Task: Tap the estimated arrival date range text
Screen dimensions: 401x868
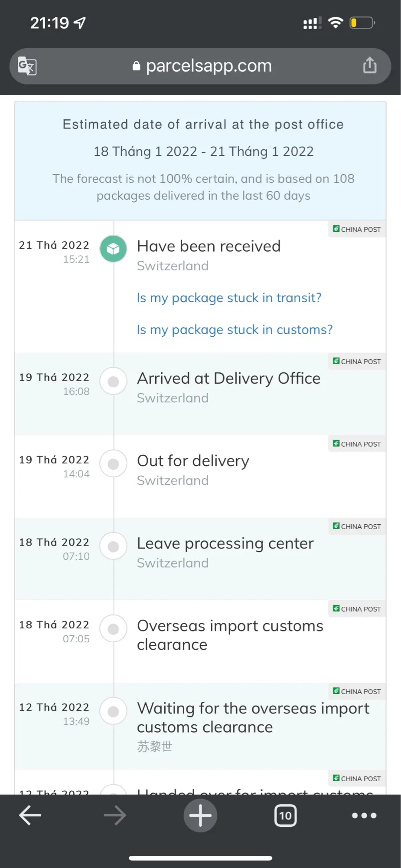Action: (203, 151)
